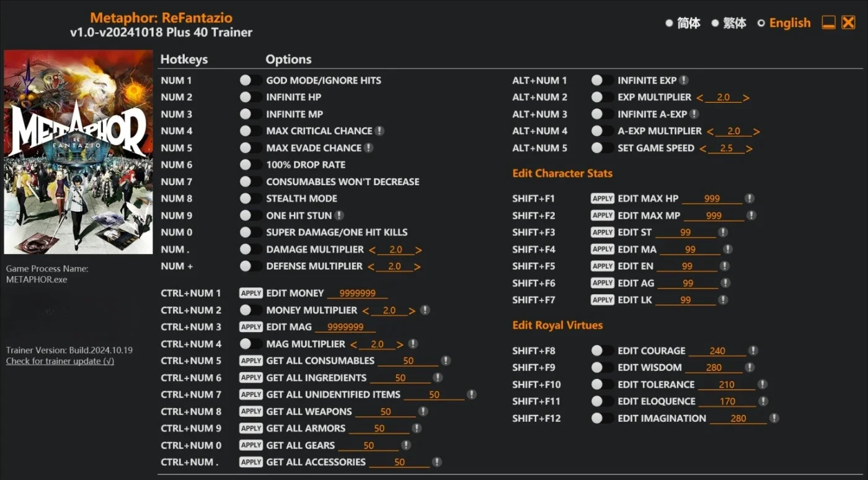Click info icon beside MAX CRITICAL CHANCE

379,131
